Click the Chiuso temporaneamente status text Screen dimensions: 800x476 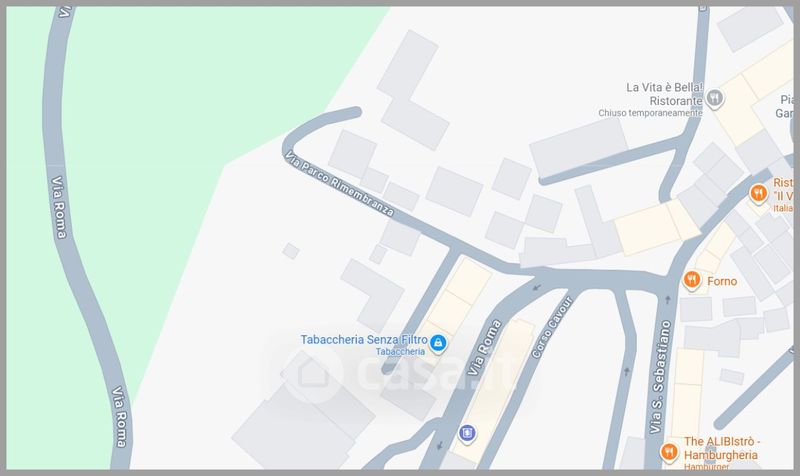click(650, 113)
